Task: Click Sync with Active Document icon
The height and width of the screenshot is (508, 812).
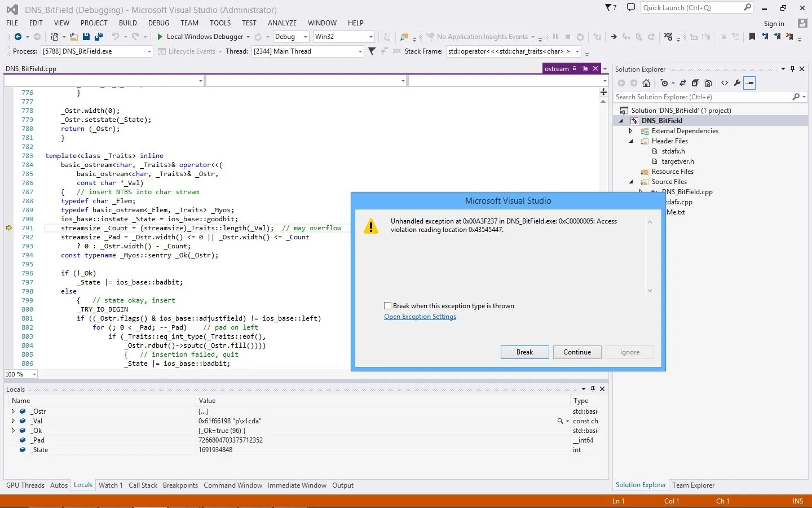Action: pos(683,83)
